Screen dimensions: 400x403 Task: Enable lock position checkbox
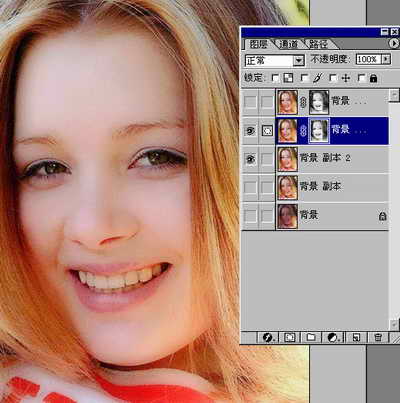click(332, 78)
